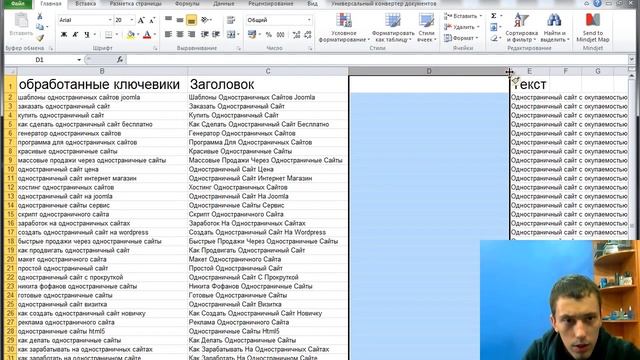Screen dimensions: 640x360
Task: Open the merge cells dropdown
Action: coord(238,35)
